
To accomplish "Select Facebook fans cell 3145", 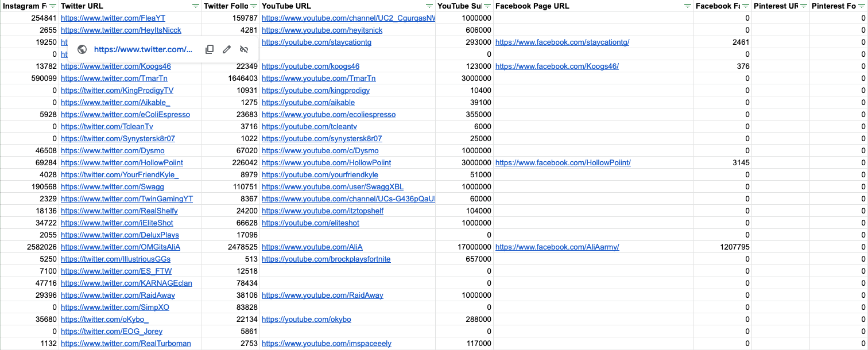I will pyautogui.click(x=723, y=162).
